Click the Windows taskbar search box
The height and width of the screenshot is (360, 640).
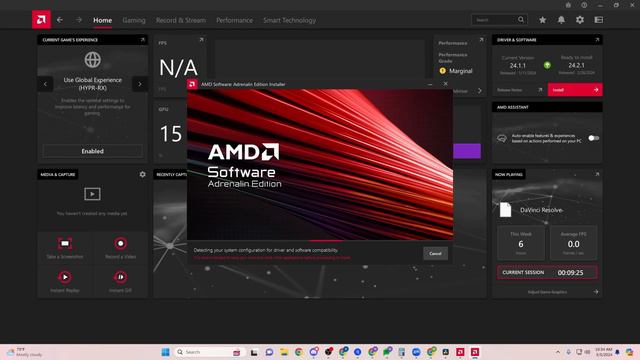pyautogui.click(x=209, y=352)
